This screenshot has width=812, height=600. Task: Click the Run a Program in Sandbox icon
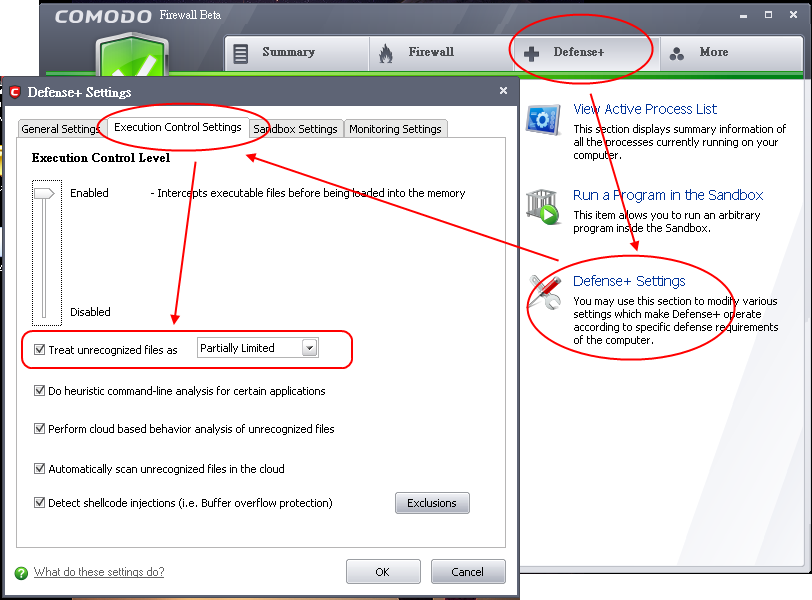click(544, 206)
